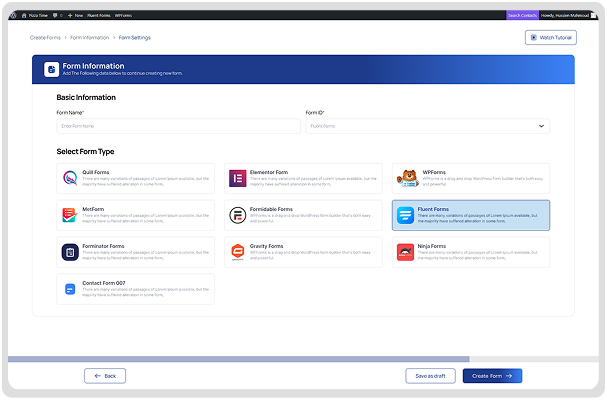Image resolution: width=607 pixels, height=400 pixels.
Task: Click the Quill Forms logo icon
Action: point(70,179)
